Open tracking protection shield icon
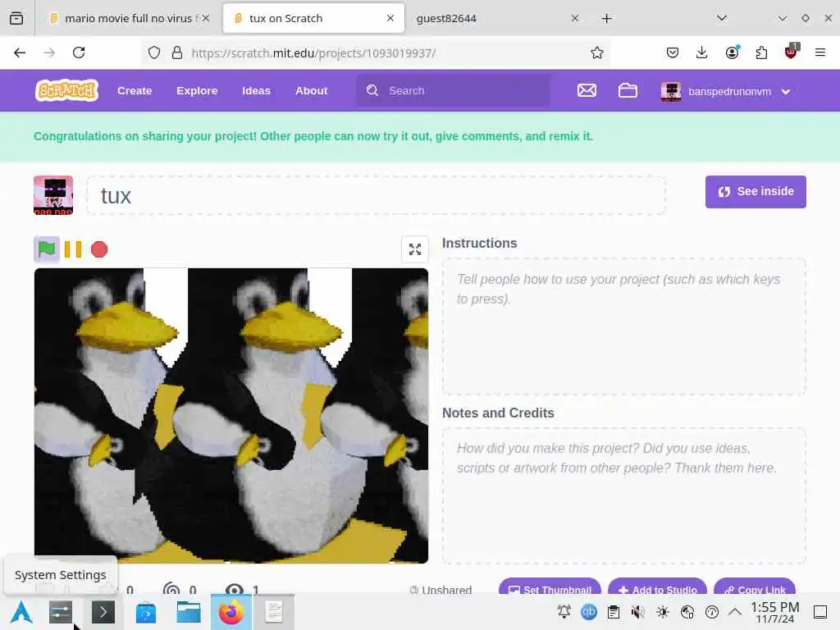The image size is (840, 630). pos(154,52)
